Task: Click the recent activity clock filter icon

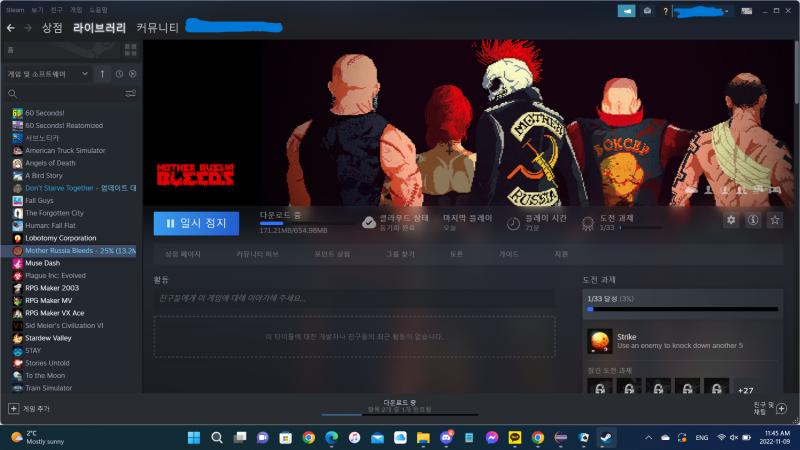Action: [119, 74]
